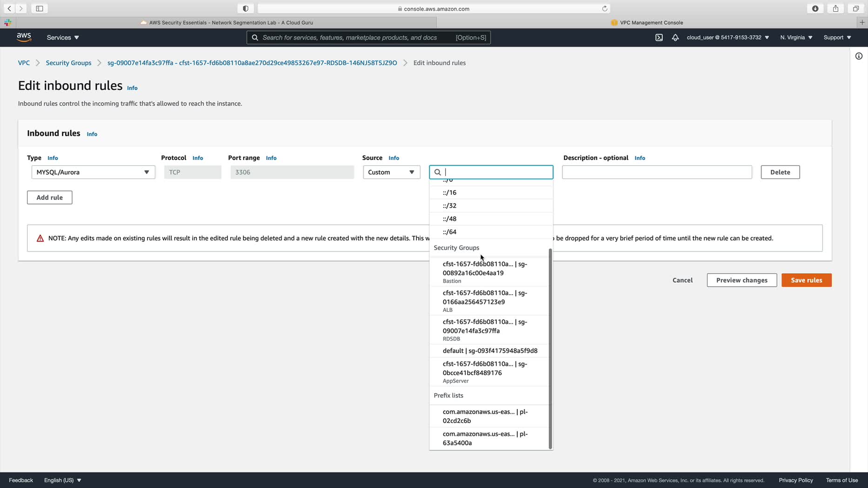Open Info link next to Protocol label
Screen dimensions: 868x488
(x=198, y=158)
